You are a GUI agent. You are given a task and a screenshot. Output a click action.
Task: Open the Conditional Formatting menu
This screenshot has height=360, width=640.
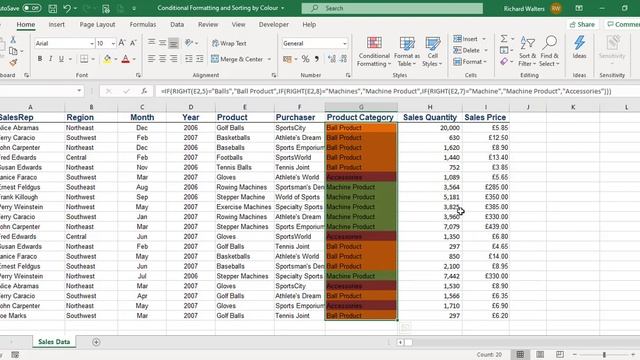click(x=374, y=51)
